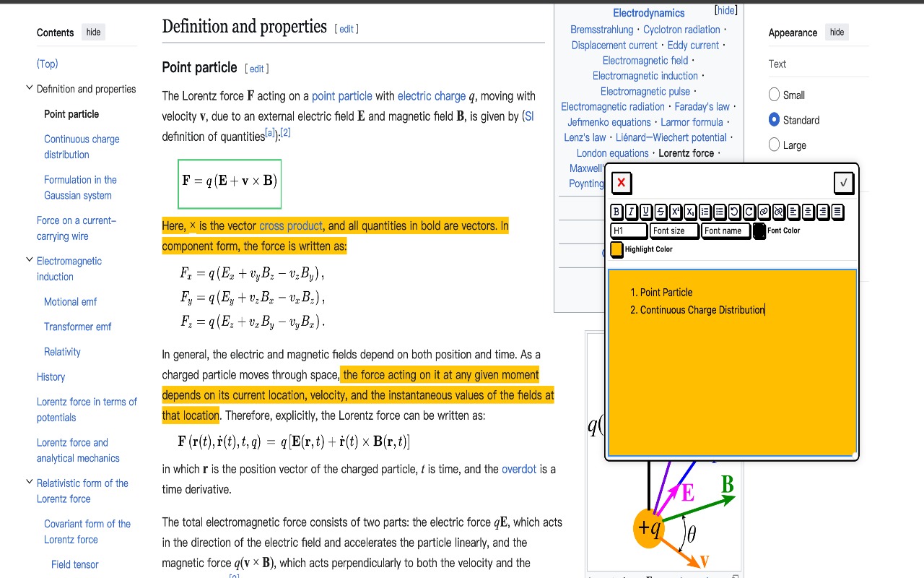Open Field tensor in the contents

click(x=75, y=564)
